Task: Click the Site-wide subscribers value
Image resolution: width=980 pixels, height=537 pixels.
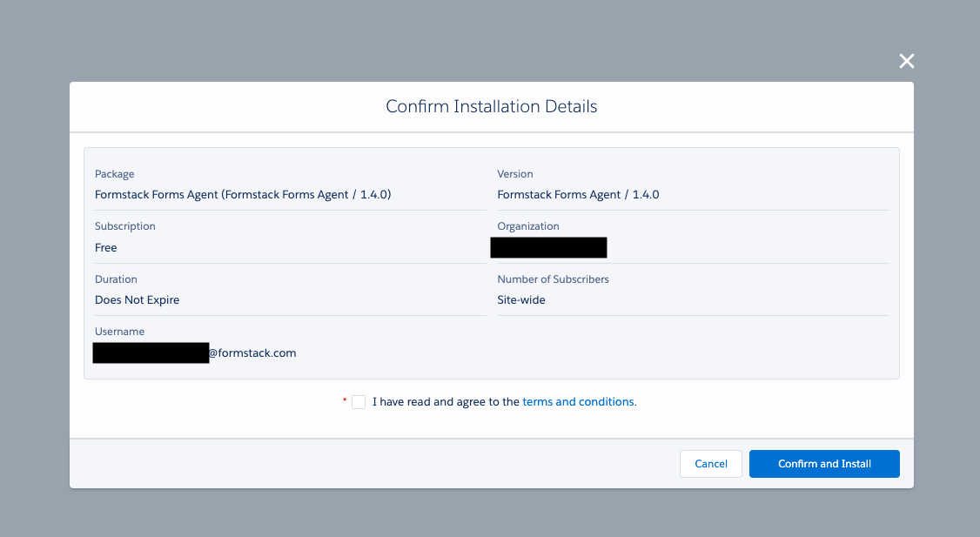Action: [521, 300]
